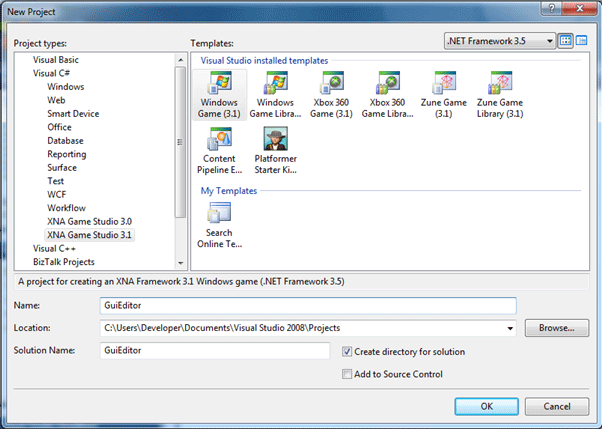Expand the Location path dropdown arrow
Image resolution: width=602 pixels, height=429 pixels.
510,328
